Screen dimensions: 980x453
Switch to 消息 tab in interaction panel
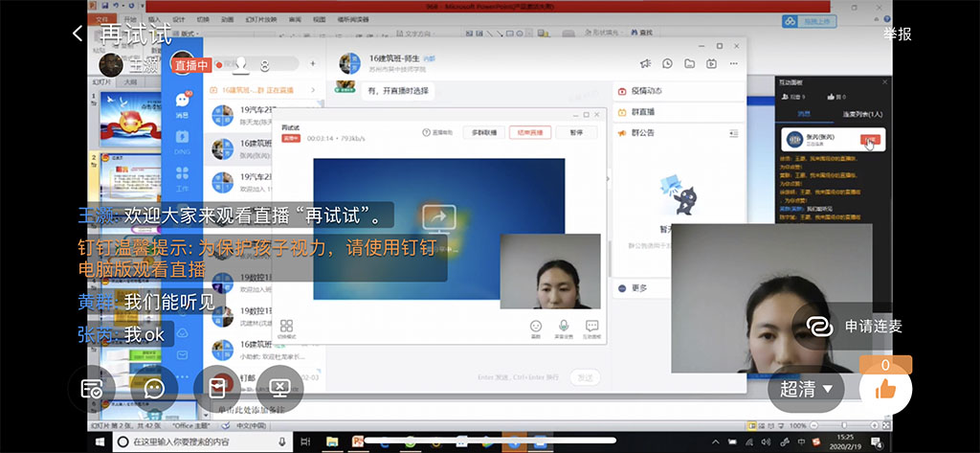(x=804, y=115)
